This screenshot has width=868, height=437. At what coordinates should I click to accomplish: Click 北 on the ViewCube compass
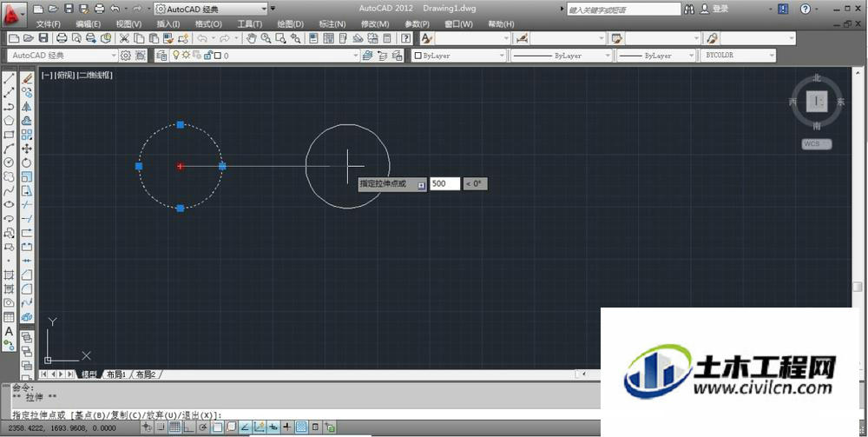(x=817, y=78)
